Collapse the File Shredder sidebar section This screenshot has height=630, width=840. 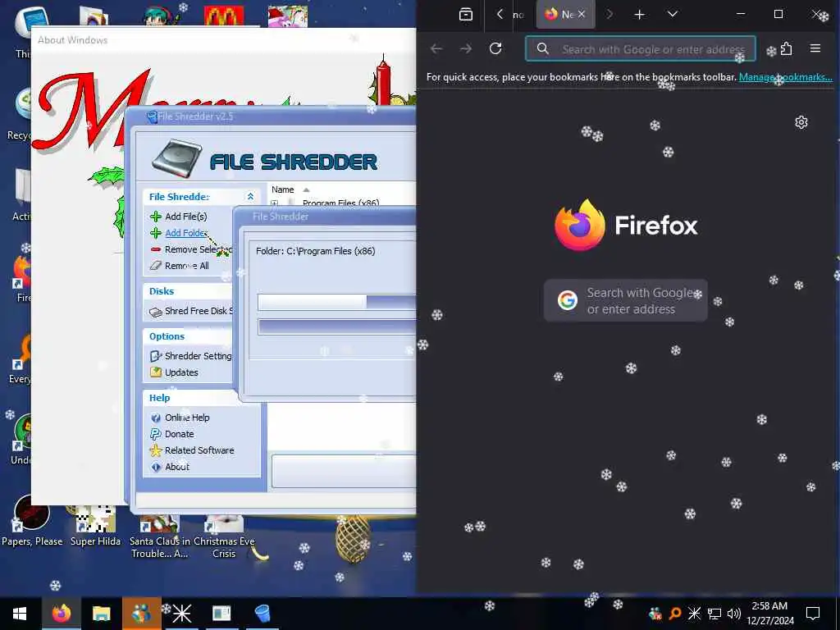[x=250, y=197]
